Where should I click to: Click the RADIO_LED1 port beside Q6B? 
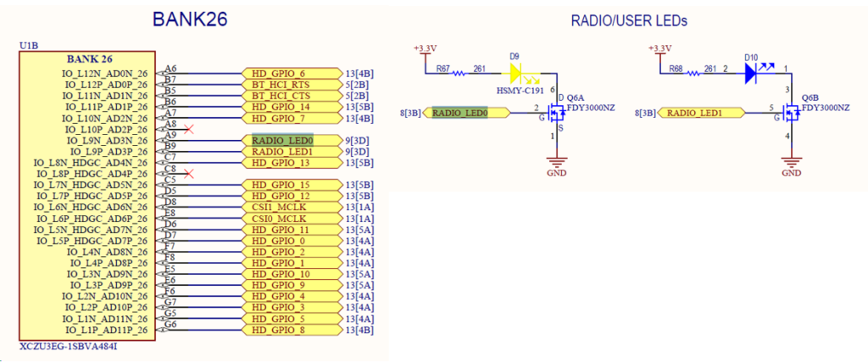[701, 113]
